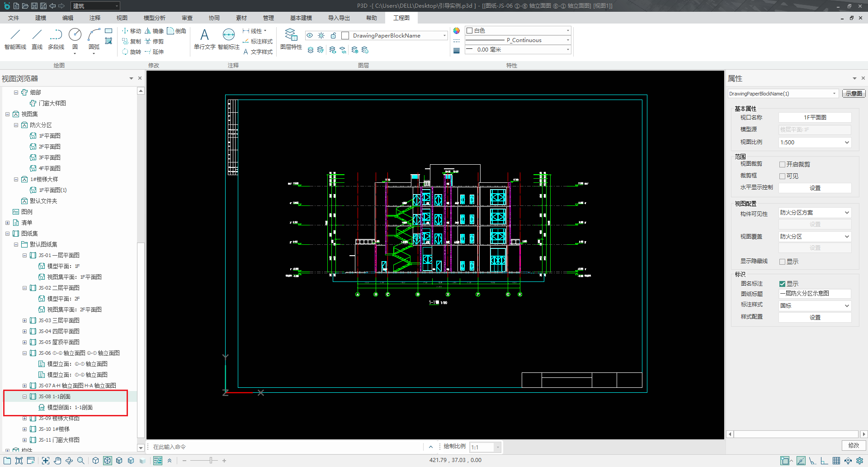
Task: Enable the 开启裁剪 checkbox
Action: pyautogui.click(x=782, y=165)
